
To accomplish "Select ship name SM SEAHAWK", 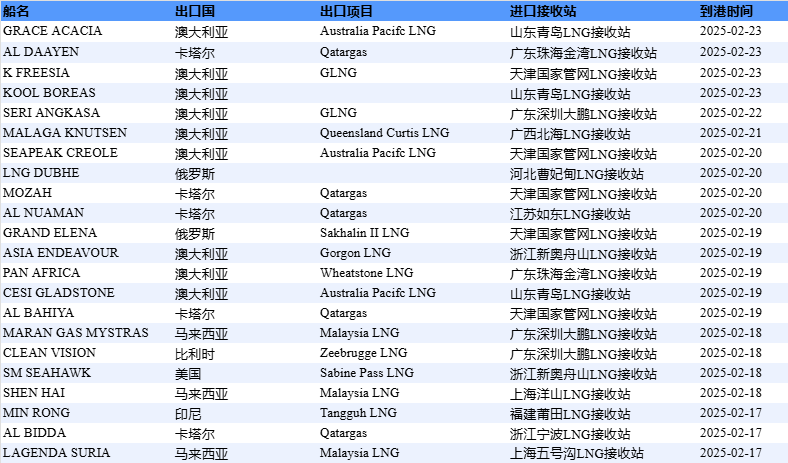I will (47, 374).
